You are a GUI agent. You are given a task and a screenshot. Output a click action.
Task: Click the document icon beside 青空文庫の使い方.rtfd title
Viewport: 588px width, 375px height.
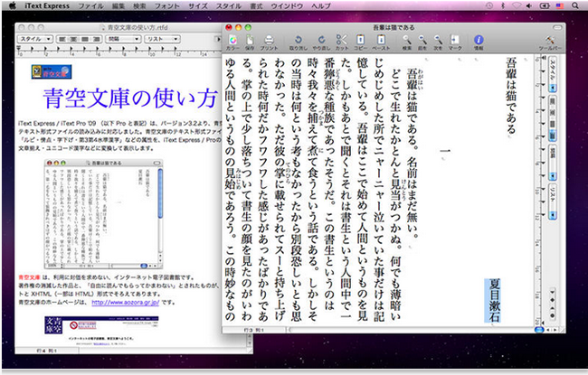103,27
